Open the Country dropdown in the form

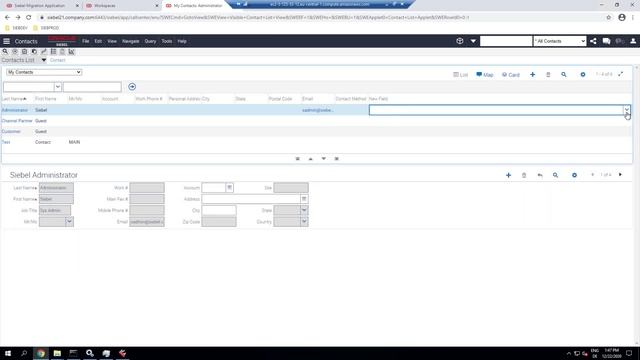click(x=304, y=222)
